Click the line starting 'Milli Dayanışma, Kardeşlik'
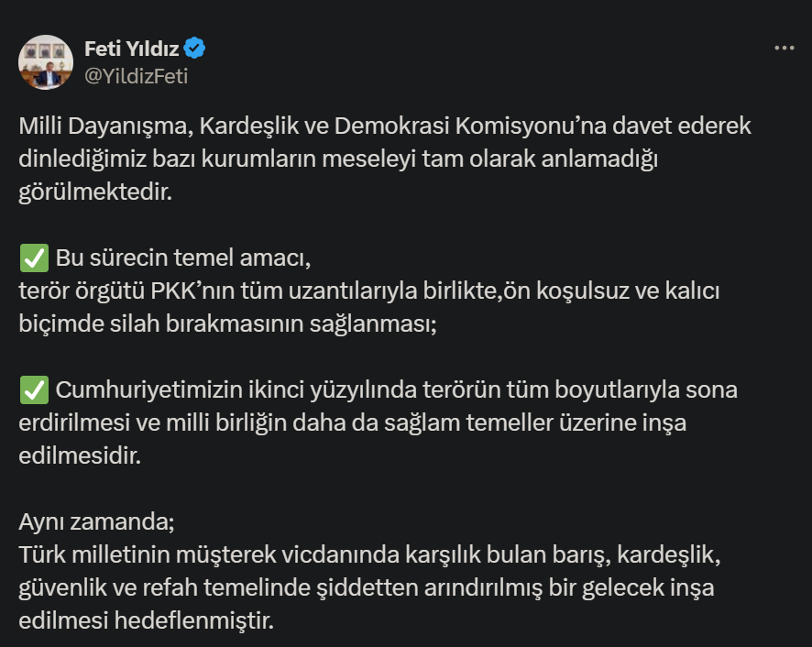The image size is (812, 647). click(x=385, y=126)
